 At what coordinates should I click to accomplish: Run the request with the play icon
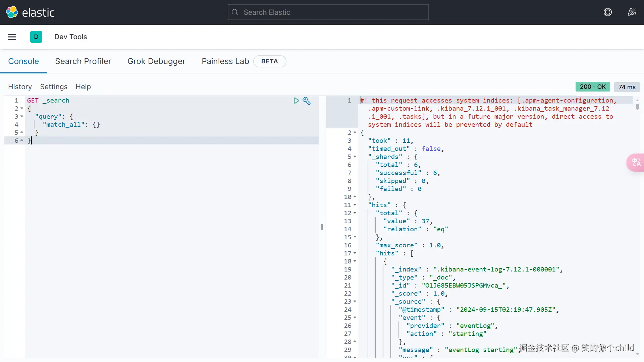[296, 101]
